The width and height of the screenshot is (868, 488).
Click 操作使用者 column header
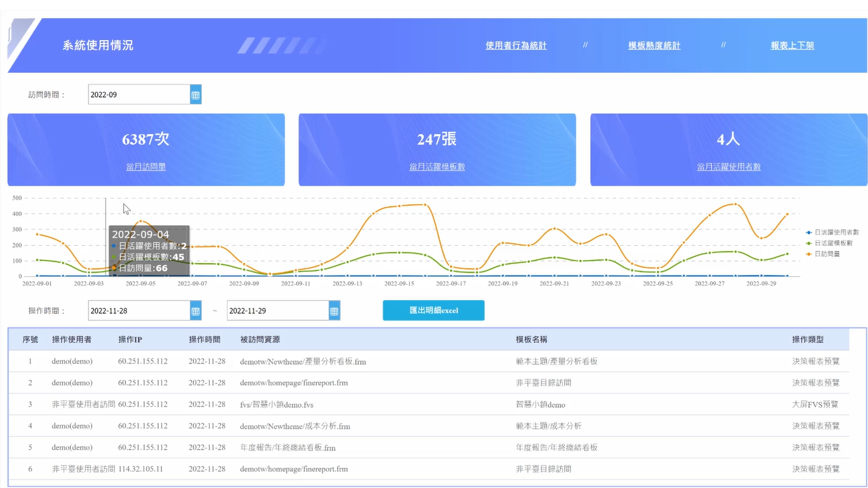(72, 339)
